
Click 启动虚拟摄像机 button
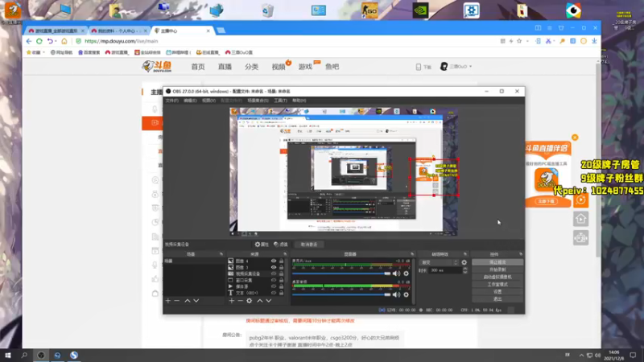pos(497,277)
